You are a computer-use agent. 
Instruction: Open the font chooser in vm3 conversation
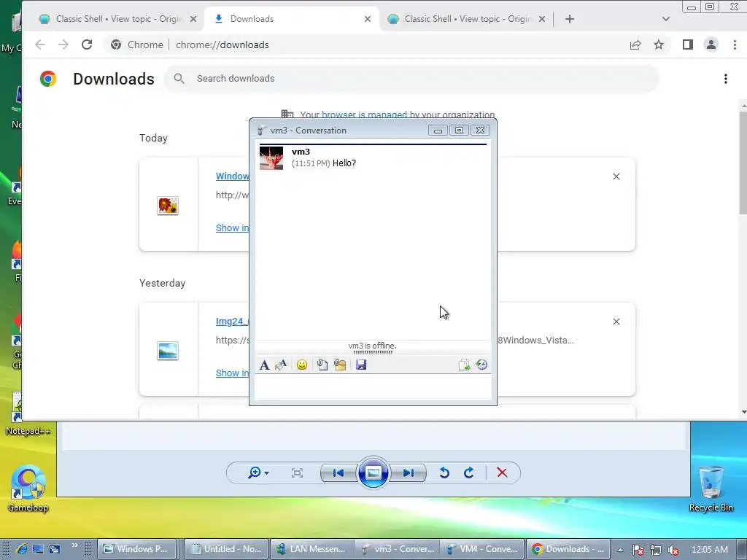pyautogui.click(x=264, y=365)
